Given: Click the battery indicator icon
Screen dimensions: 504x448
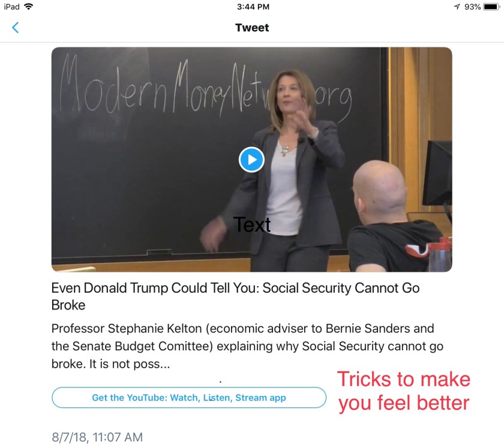Looking at the screenshot, I should pos(492,7).
